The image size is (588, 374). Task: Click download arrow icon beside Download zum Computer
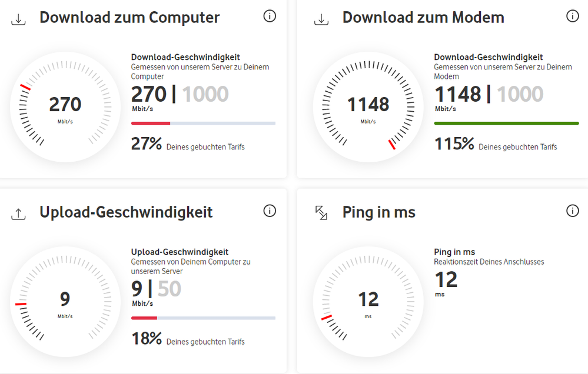pos(19,19)
